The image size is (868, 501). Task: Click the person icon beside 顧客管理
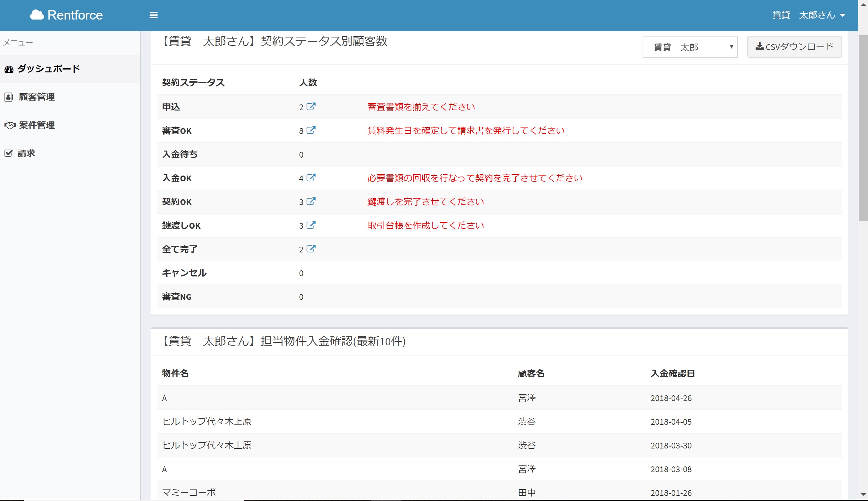(9, 97)
